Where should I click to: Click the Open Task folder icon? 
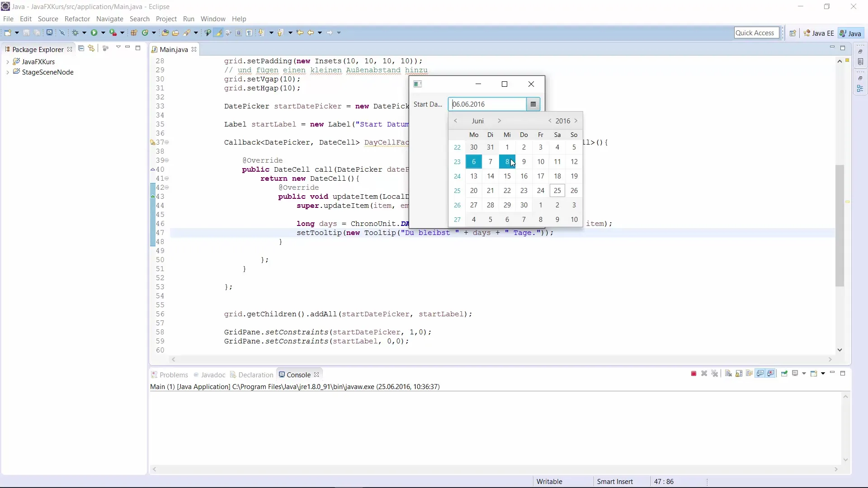coord(175,33)
